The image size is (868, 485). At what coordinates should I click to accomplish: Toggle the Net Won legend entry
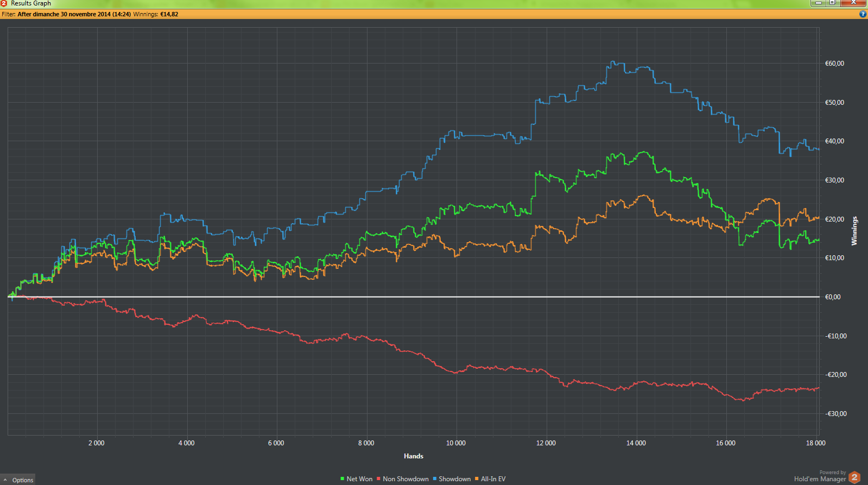pos(356,479)
